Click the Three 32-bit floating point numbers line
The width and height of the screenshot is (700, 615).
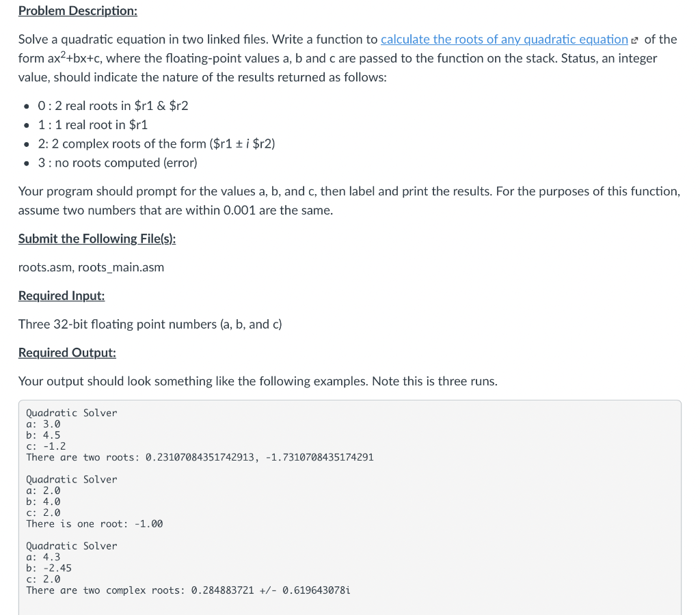click(x=150, y=325)
